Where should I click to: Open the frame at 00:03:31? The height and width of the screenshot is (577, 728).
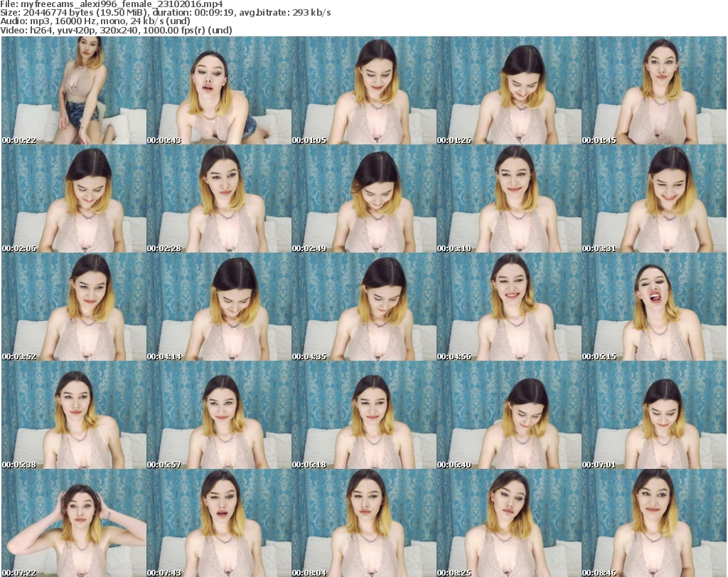[654, 199]
